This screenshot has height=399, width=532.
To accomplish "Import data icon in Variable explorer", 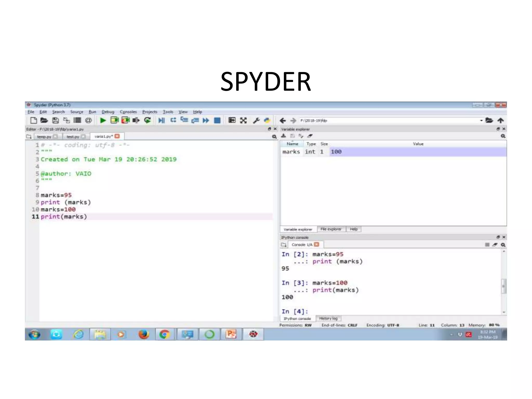I will click(284, 136).
